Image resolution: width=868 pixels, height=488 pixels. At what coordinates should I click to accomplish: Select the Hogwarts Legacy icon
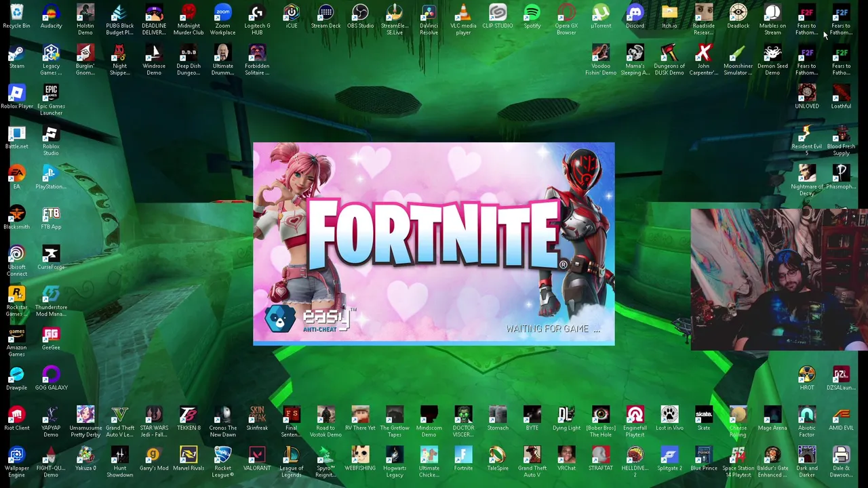click(x=395, y=462)
